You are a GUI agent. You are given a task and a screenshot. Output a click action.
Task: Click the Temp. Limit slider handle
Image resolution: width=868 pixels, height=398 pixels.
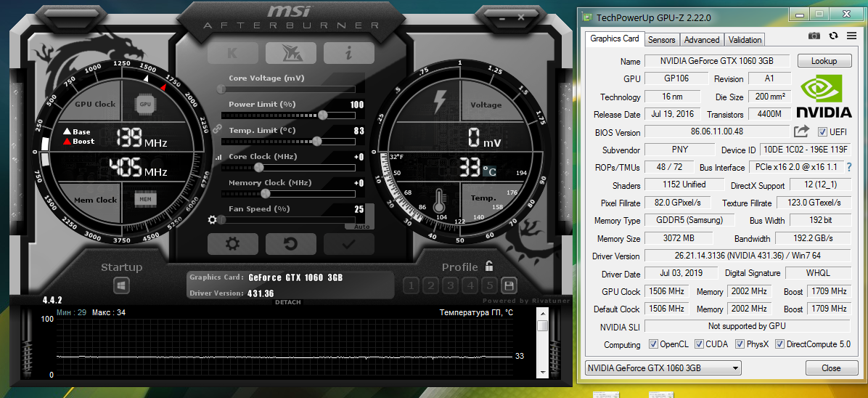(316, 141)
